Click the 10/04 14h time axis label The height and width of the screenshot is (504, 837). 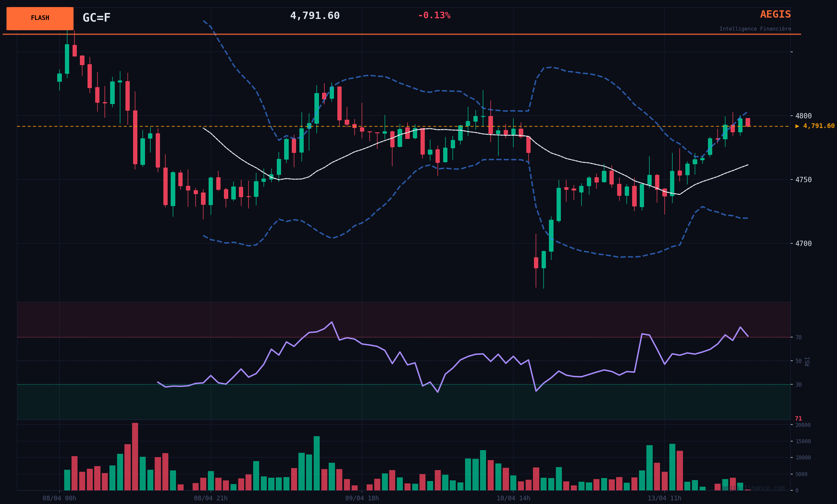[x=513, y=498]
